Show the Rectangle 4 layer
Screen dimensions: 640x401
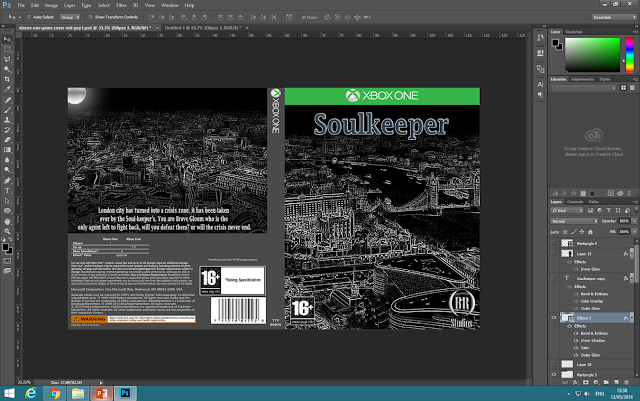coord(554,243)
